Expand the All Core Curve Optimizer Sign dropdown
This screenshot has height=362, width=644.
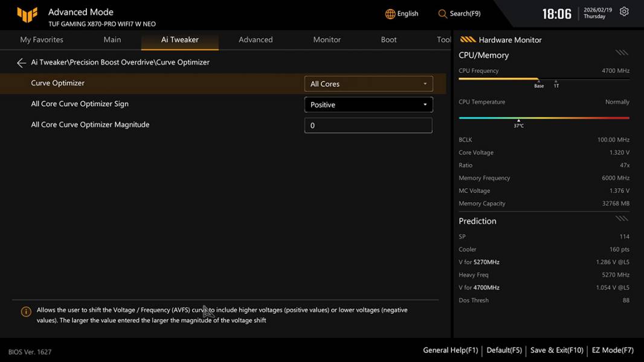point(368,105)
